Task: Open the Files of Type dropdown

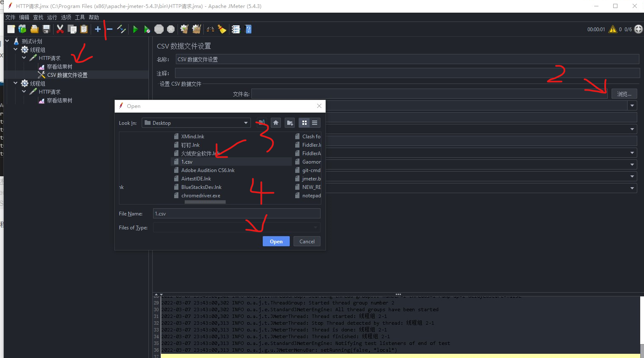Action: (x=237, y=227)
